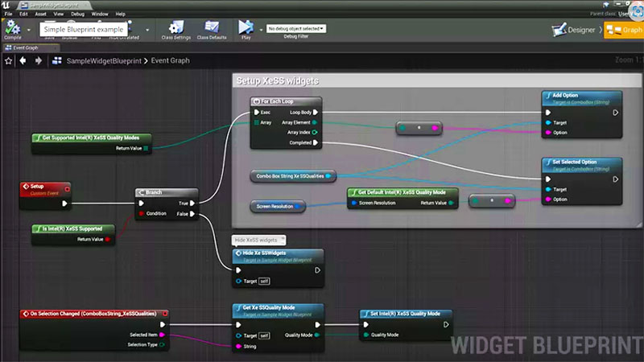Open Class Defaults
The width and height of the screenshot is (644, 362).
tap(212, 30)
